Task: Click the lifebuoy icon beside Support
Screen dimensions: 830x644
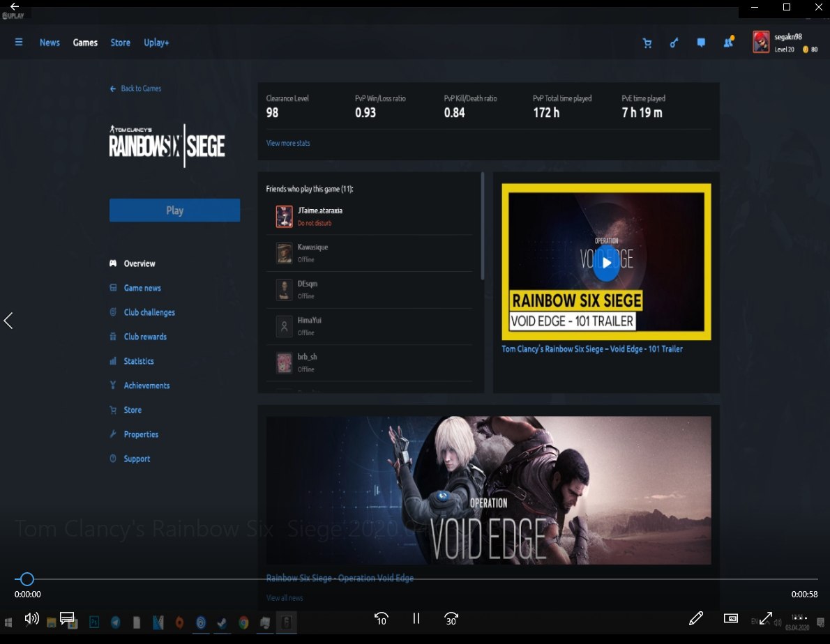Action: [113, 459]
